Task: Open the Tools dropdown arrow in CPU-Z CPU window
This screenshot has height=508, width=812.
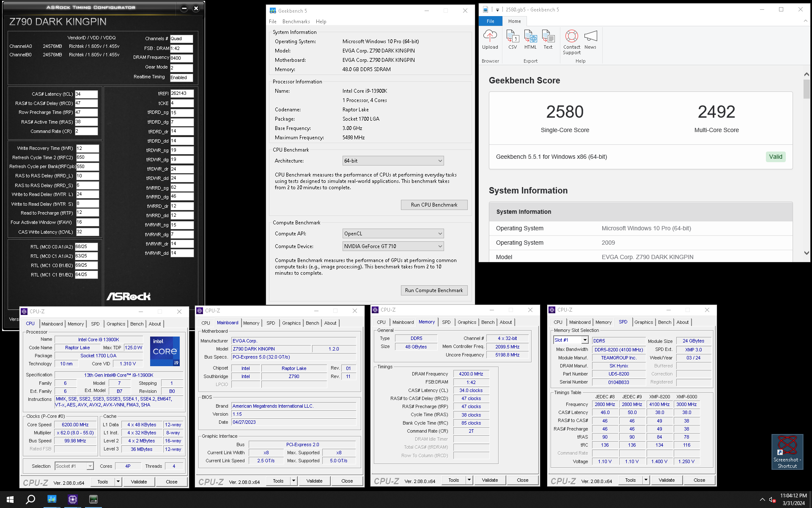Action: click(x=118, y=482)
